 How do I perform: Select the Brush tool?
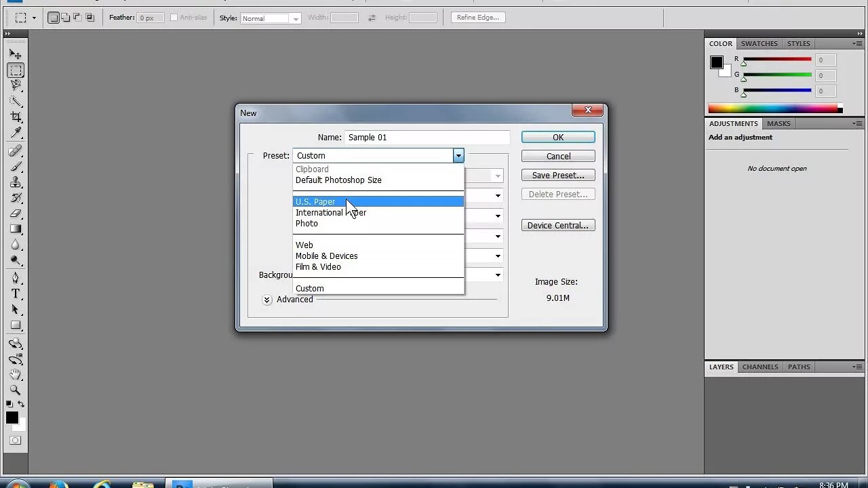16,166
